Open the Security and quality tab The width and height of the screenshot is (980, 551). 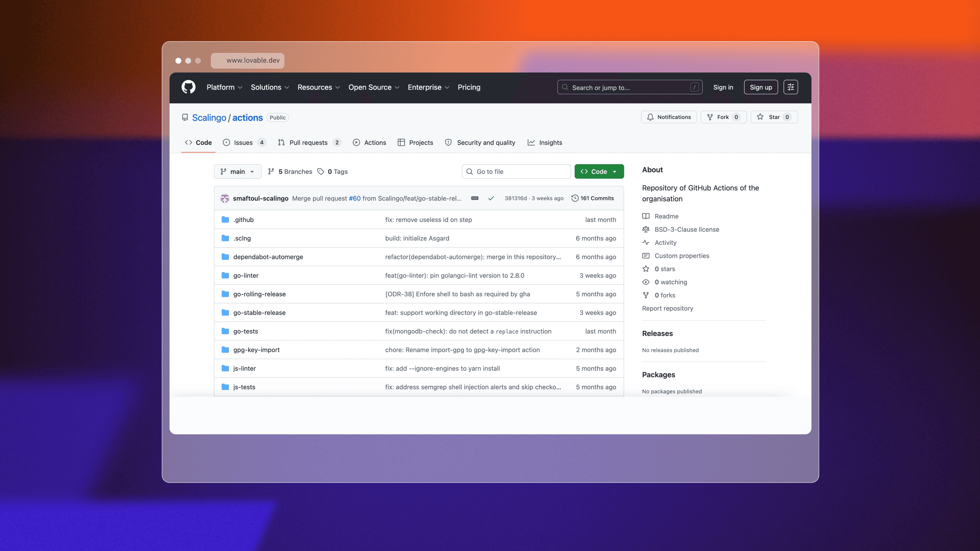point(480,143)
